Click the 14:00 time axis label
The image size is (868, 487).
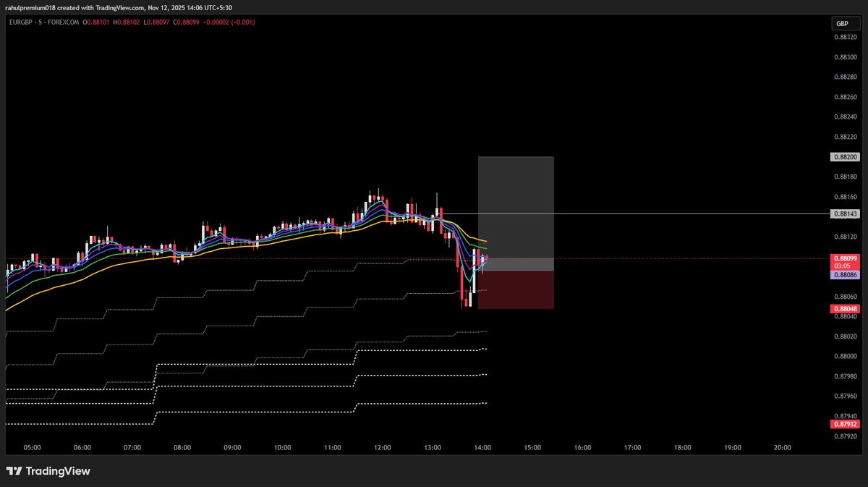482,448
